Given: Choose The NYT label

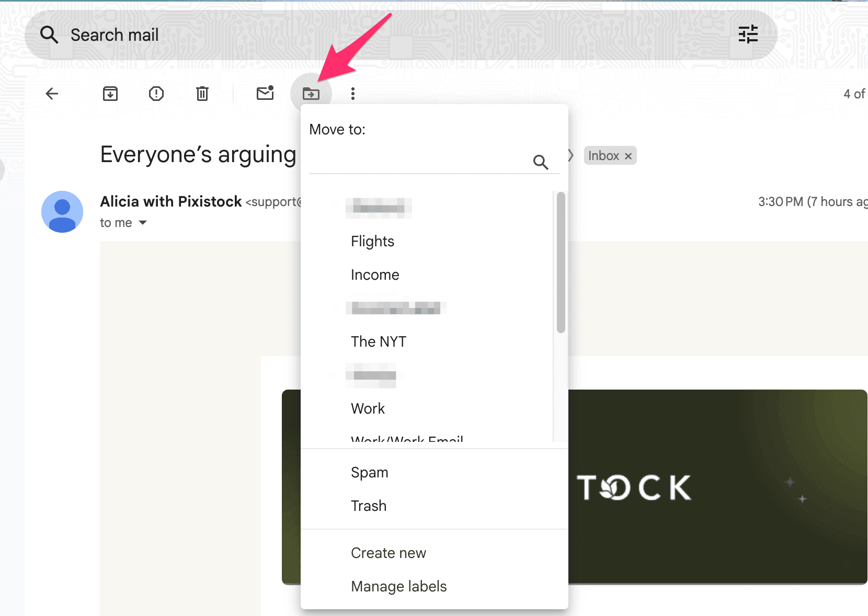Looking at the screenshot, I should coord(379,341).
